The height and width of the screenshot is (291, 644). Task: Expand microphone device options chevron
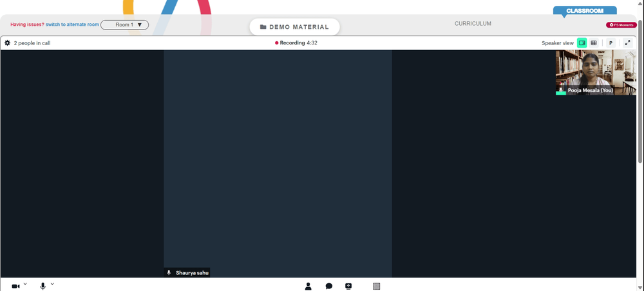pyautogui.click(x=52, y=284)
